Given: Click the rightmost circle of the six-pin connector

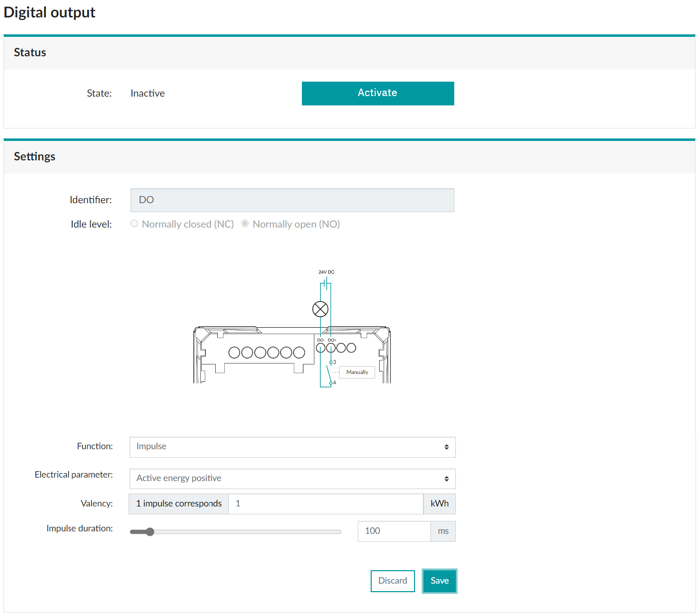Looking at the screenshot, I should pyautogui.click(x=299, y=353).
